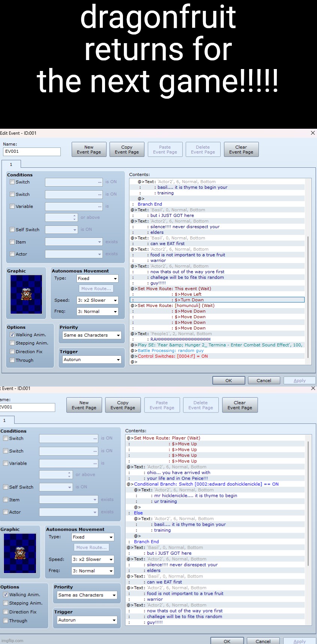317x644 pixels.
Task: Click Copy Event Page in upper window
Action: 127,149
